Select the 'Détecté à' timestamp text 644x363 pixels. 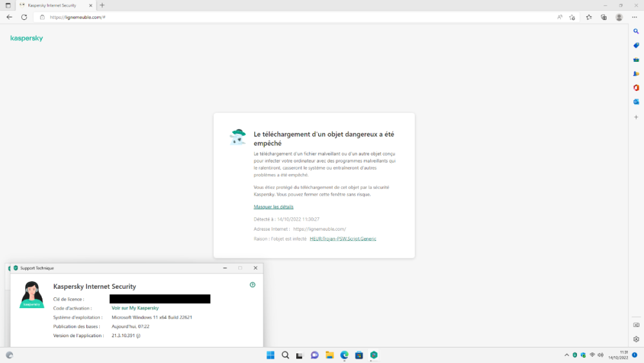pyautogui.click(x=287, y=219)
